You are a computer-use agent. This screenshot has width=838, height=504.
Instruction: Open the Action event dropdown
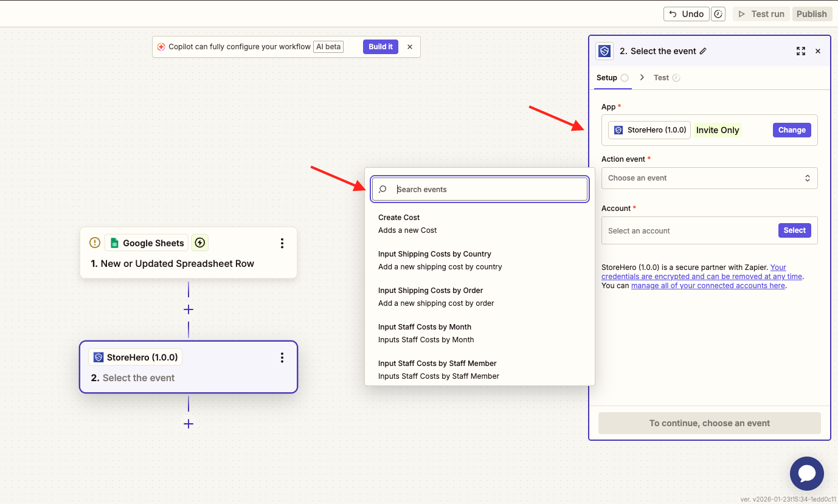point(709,178)
